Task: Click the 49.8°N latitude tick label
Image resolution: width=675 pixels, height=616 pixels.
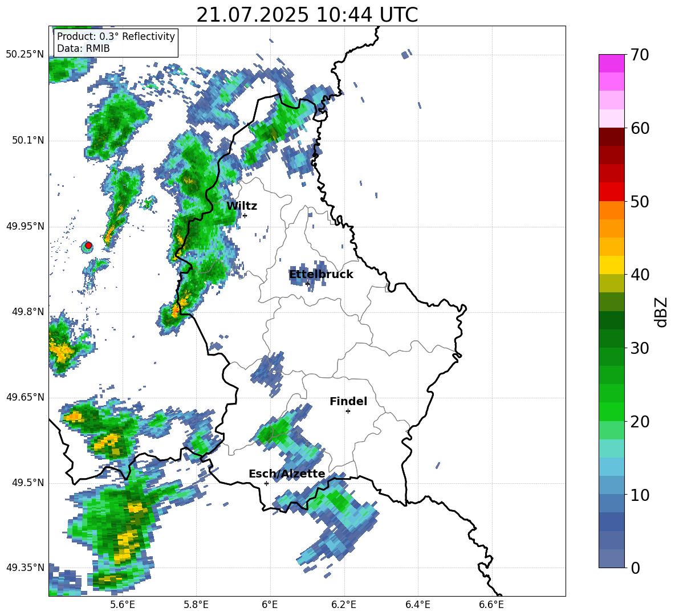Action: point(28,312)
